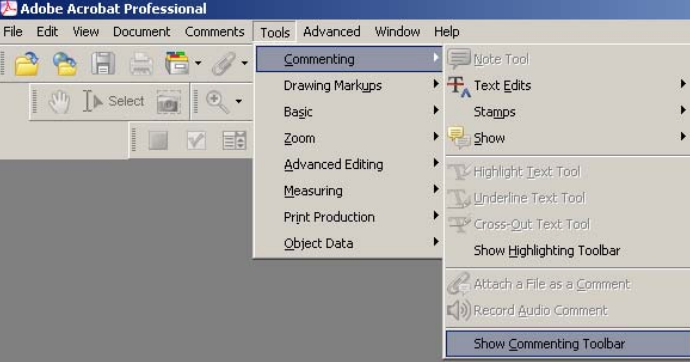
Task: Click the checkmark icon in lower toolbar
Action: pos(196,141)
